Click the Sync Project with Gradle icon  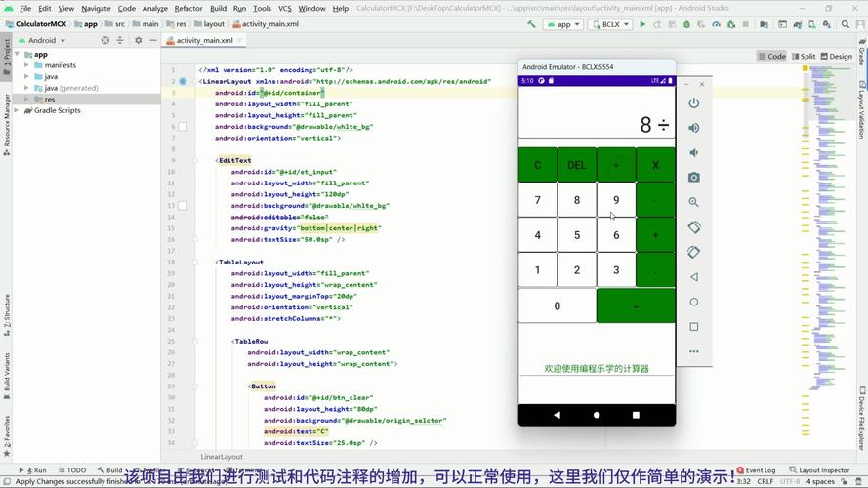click(x=797, y=24)
